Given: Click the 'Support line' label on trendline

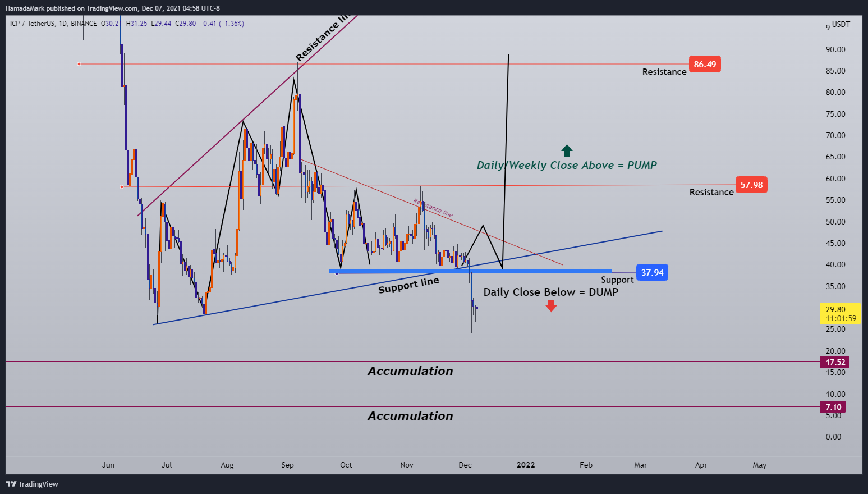Looking at the screenshot, I should 408,285.
